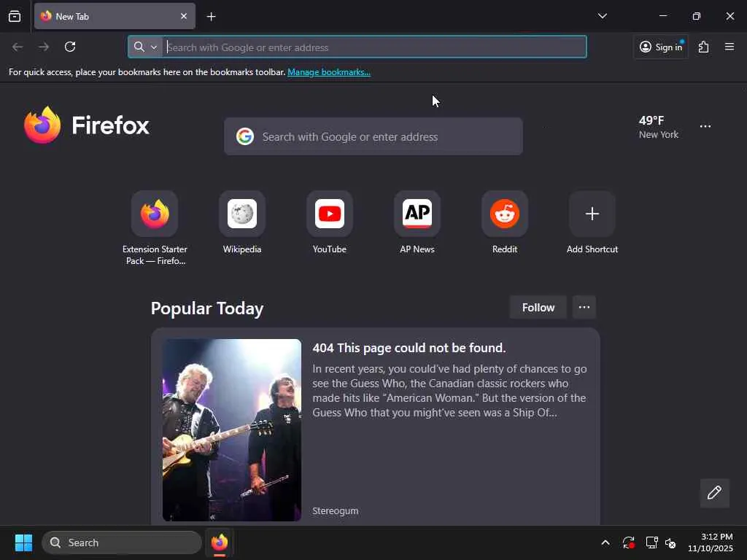This screenshot has width=747, height=560.
Task: Expand the list all tabs chevron
Action: pos(602,16)
